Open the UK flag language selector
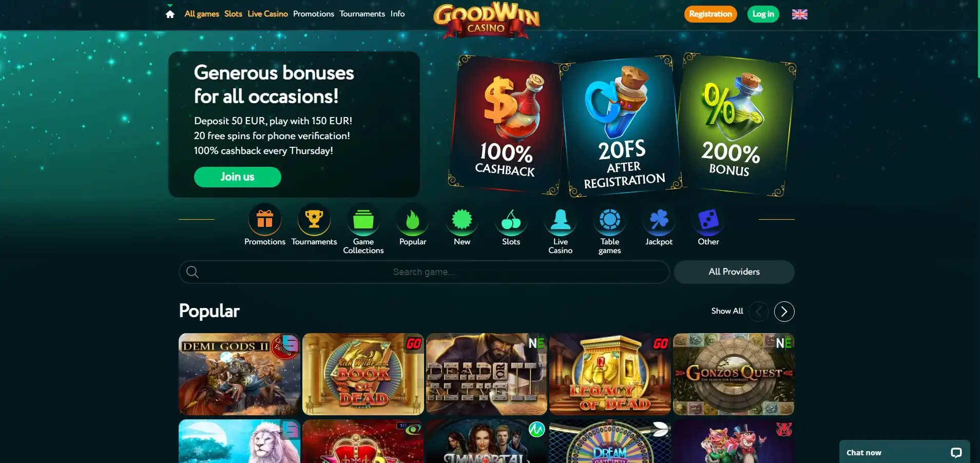Viewport: 980px width, 463px height. pyautogui.click(x=799, y=14)
